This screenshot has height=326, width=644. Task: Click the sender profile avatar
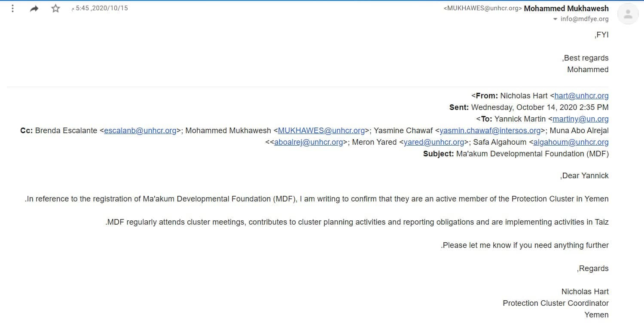(x=628, y=14)
